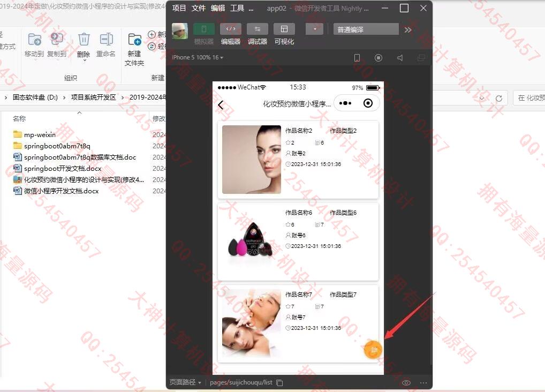Select the 作品类型6 label
545x392 pixels.
(x=343, y=213)
